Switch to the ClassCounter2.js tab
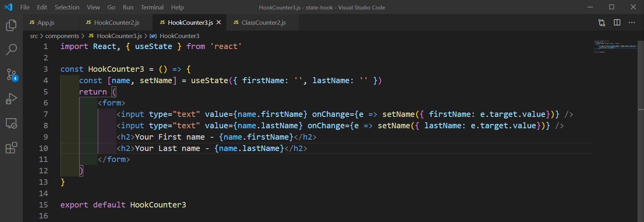644x222 pixels. 263,22
